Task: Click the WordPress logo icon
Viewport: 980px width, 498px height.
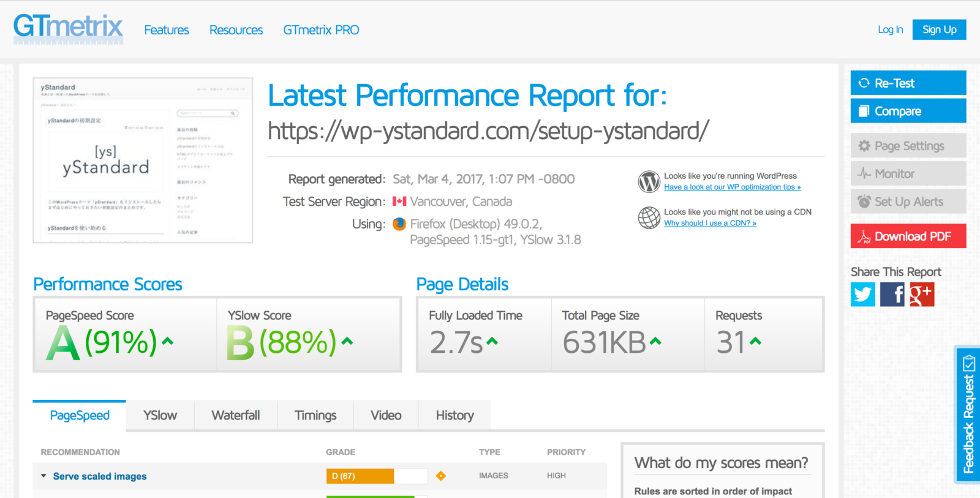Action: pos(649,182)
